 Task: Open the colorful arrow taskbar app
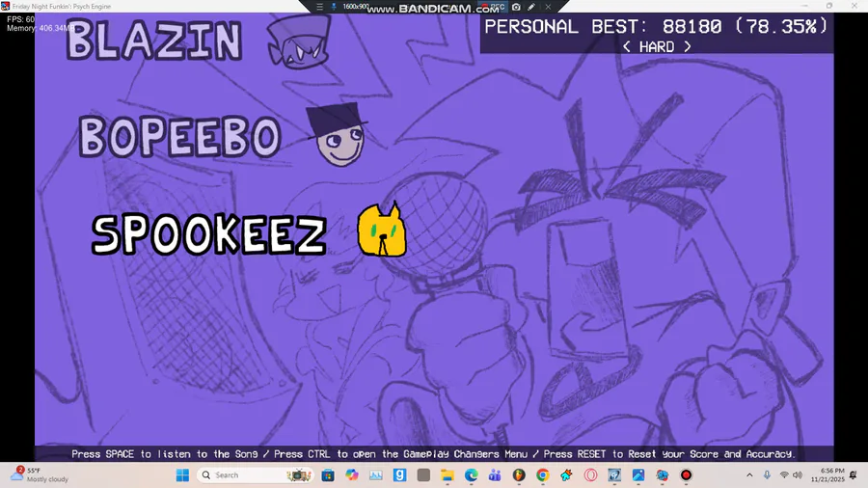coord(566,474)
